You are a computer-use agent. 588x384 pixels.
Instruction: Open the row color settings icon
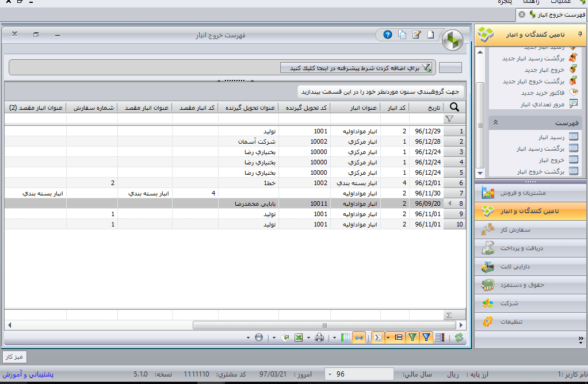[440, 337]
